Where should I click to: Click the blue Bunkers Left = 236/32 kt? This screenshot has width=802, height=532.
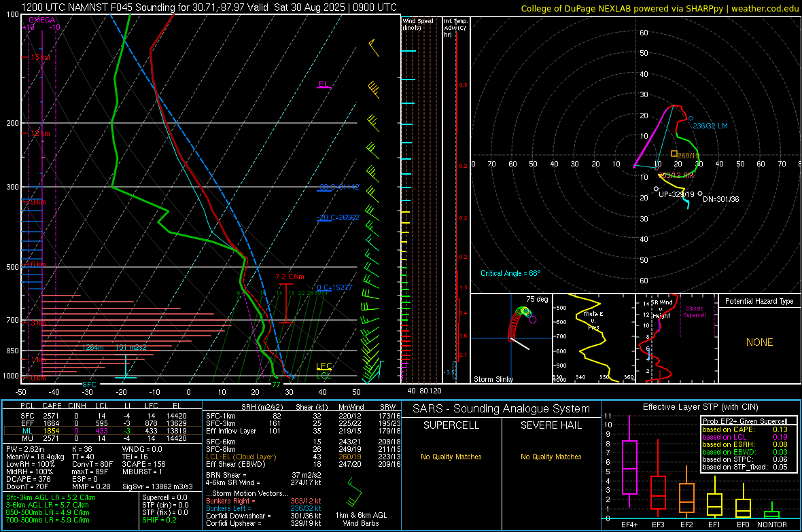coord(264,508)
